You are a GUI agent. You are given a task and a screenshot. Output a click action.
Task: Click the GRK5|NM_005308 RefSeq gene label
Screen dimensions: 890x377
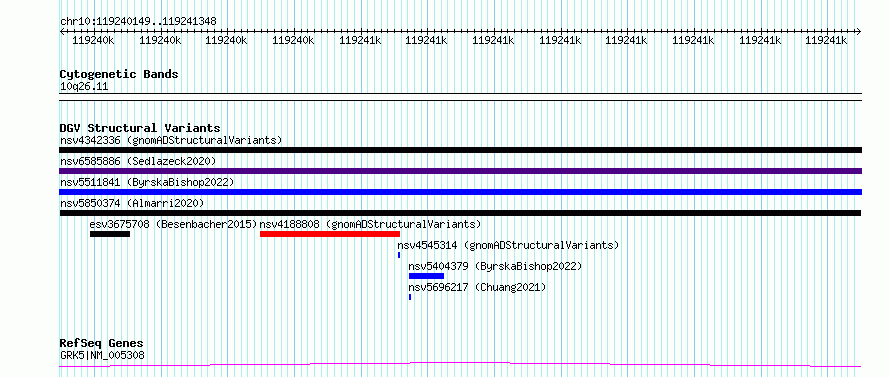(102, 355)
